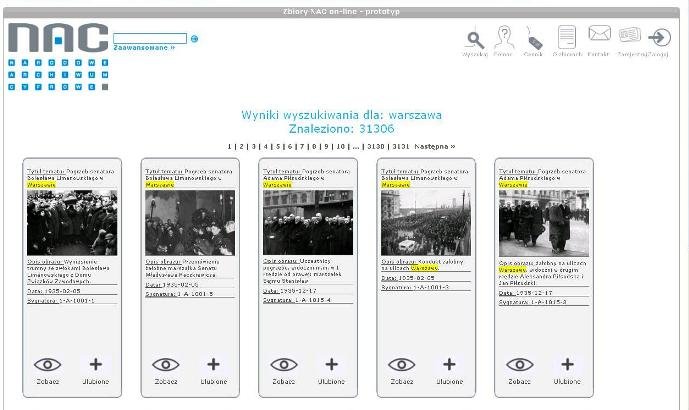Click into the search text field
The image size is (689, 410).
pos(150,38)
